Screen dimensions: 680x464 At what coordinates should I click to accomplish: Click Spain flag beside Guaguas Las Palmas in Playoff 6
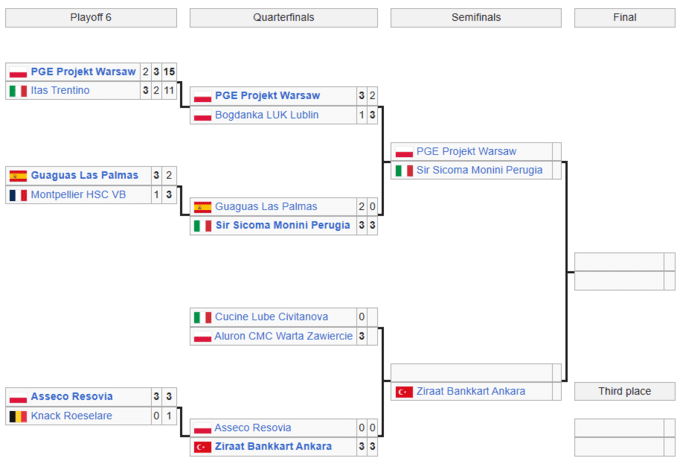(x=18, y=176)
